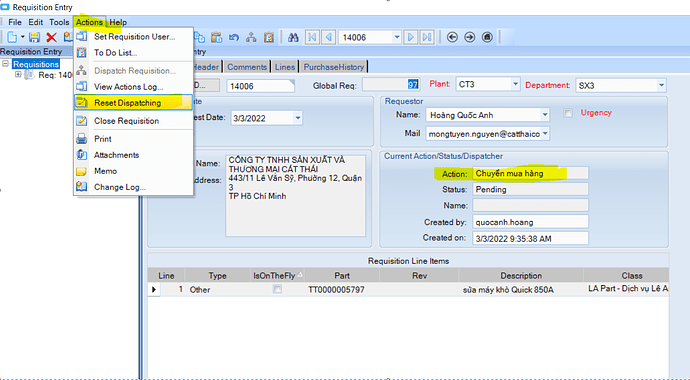Viewport: 690px width, 380px height.
Task: Click the Dispatch hierarchy toolbar icon
Action: 251,37
